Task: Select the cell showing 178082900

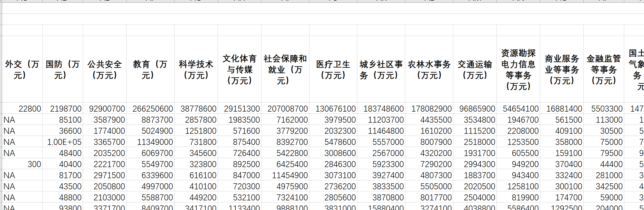Action: [429, 108]
